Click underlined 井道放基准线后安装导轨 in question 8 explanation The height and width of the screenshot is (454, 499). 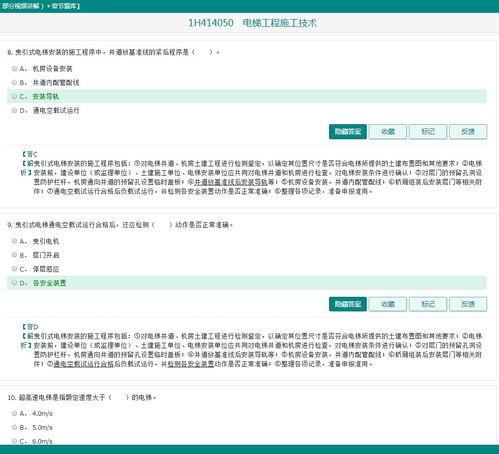[x=231, y=182]
